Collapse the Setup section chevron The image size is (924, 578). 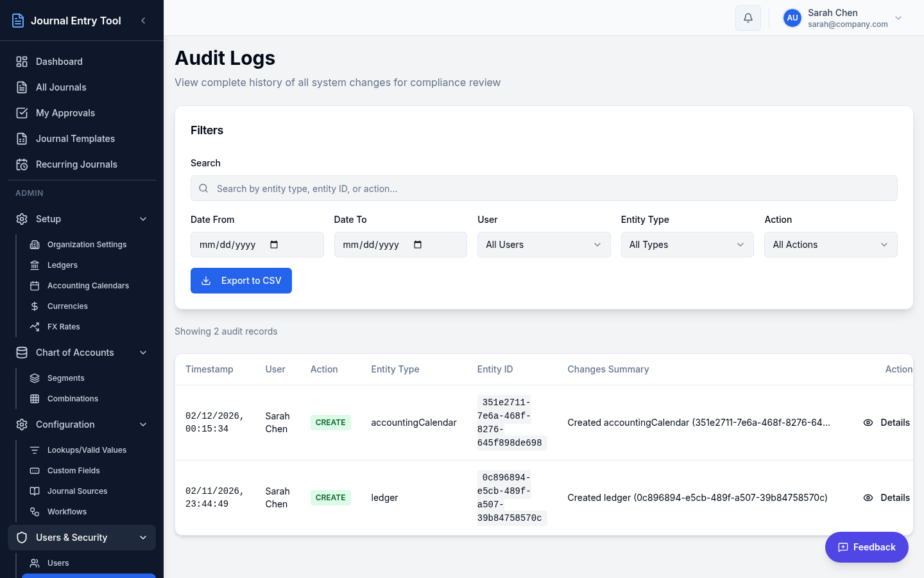click(143, 219)
